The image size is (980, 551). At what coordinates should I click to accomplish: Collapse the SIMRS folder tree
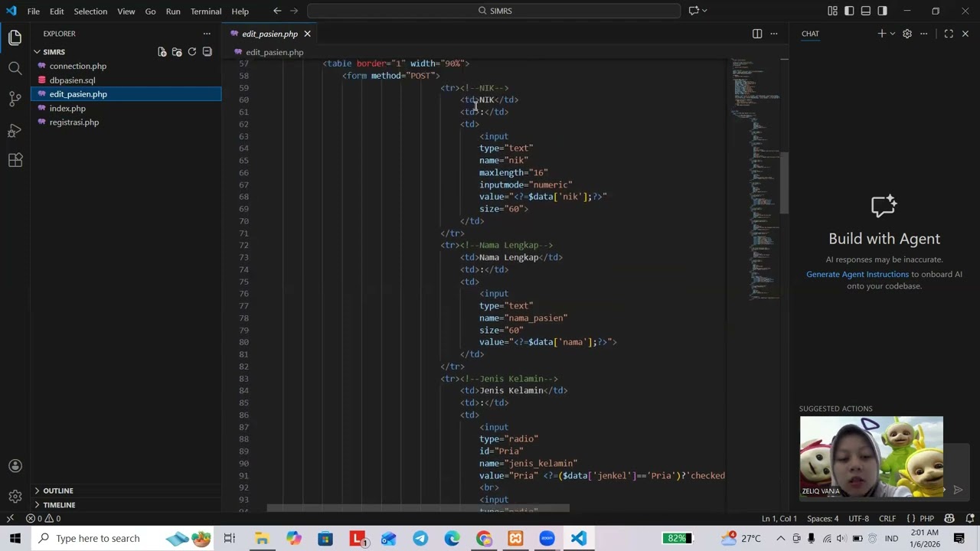coord(54,52)
